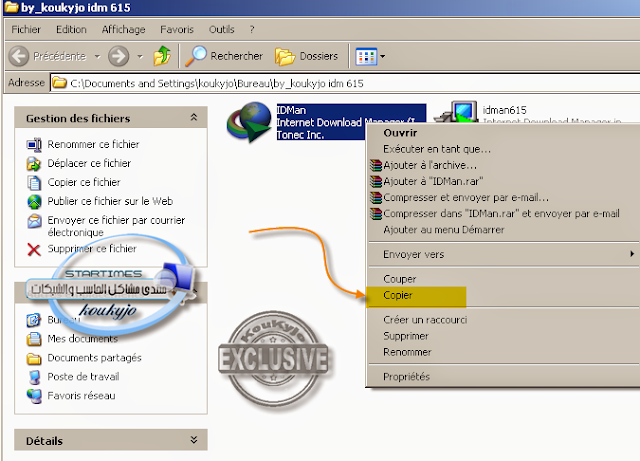Image resolution: width=640 pixels, height=461 pixels.
Task: Click the address bar path field
Action: pos(345,83)
